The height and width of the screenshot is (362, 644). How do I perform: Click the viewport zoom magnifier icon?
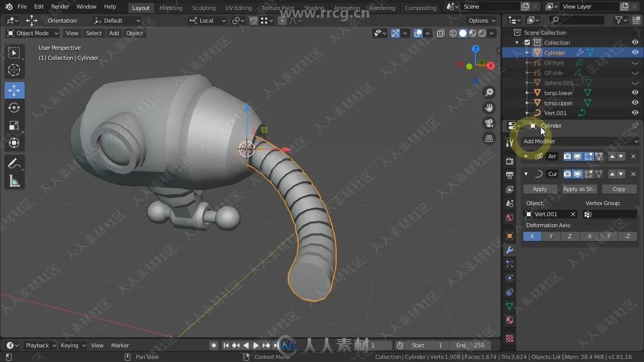click(x=489, y=93)
